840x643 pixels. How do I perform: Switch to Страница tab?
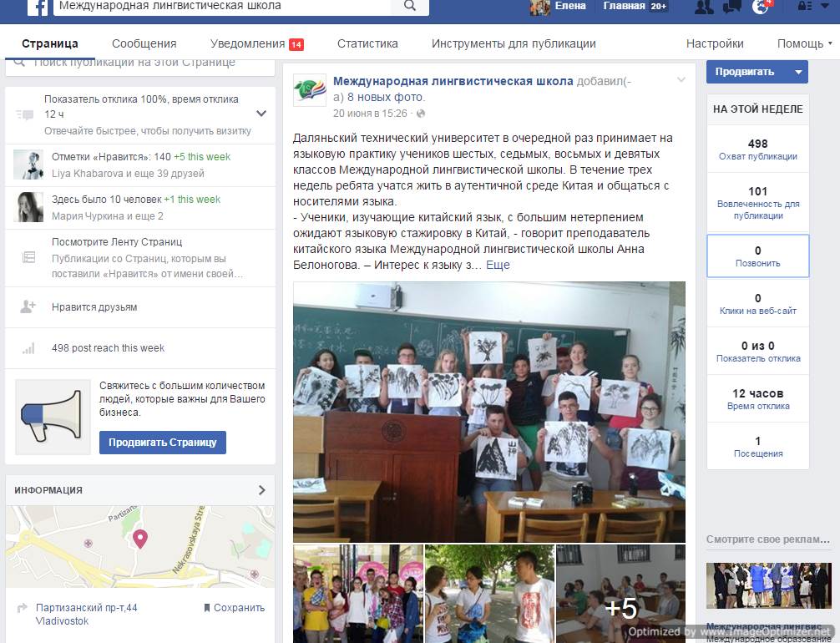(x=50, y=44)
